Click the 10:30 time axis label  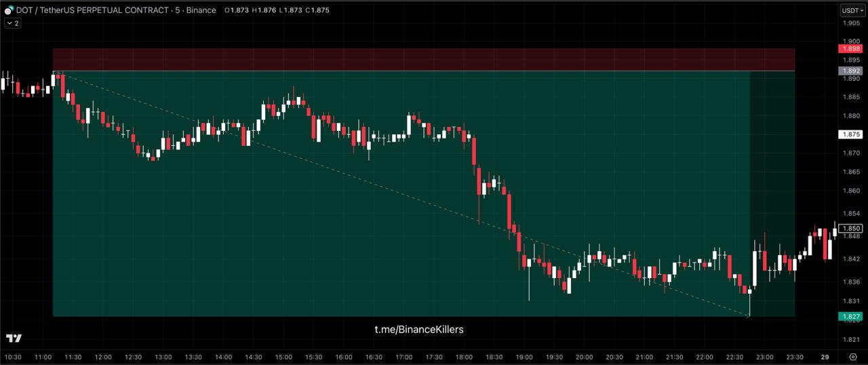pos(13,357)
